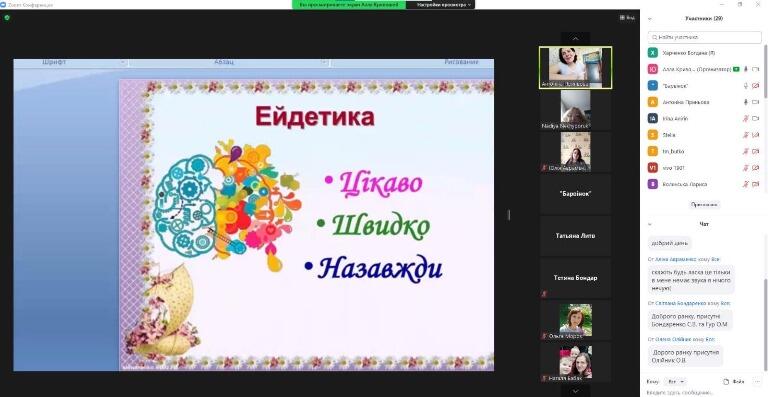Image resolution: width=768 pixels, height=397 pixels.
Task: Click the pink avatar of Алла Крила
Action: pyautogui.click(x=652, y=70)
